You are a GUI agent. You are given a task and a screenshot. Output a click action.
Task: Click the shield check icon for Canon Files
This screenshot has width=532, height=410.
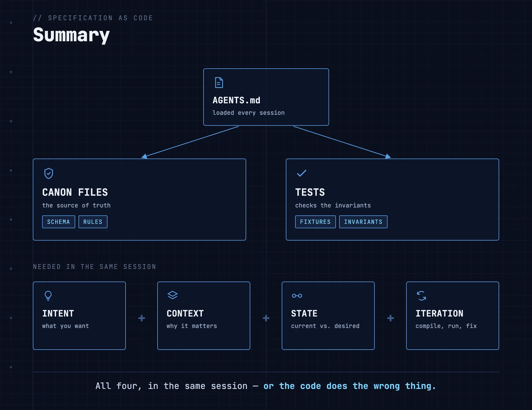49,173
